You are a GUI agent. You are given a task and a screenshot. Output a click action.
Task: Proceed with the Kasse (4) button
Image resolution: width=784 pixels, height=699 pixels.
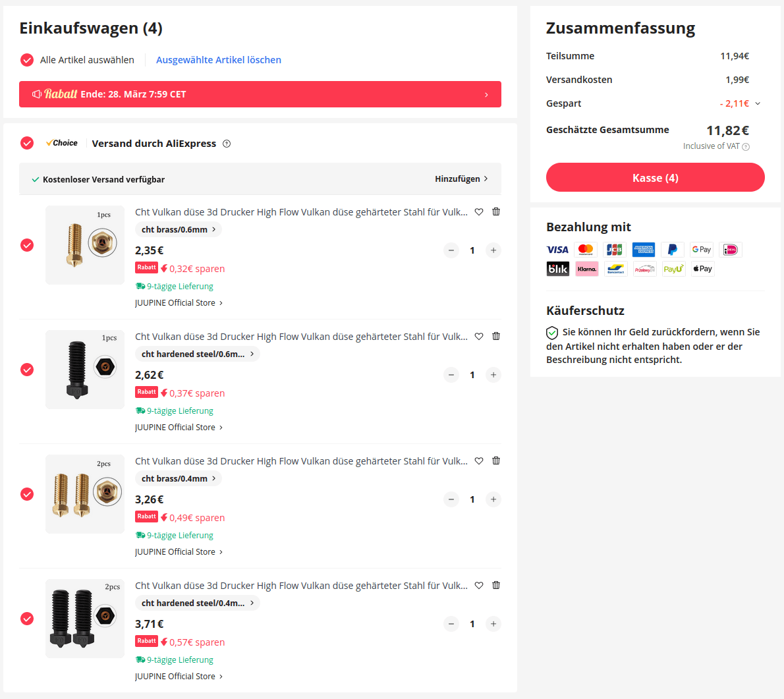coord(655,178)
